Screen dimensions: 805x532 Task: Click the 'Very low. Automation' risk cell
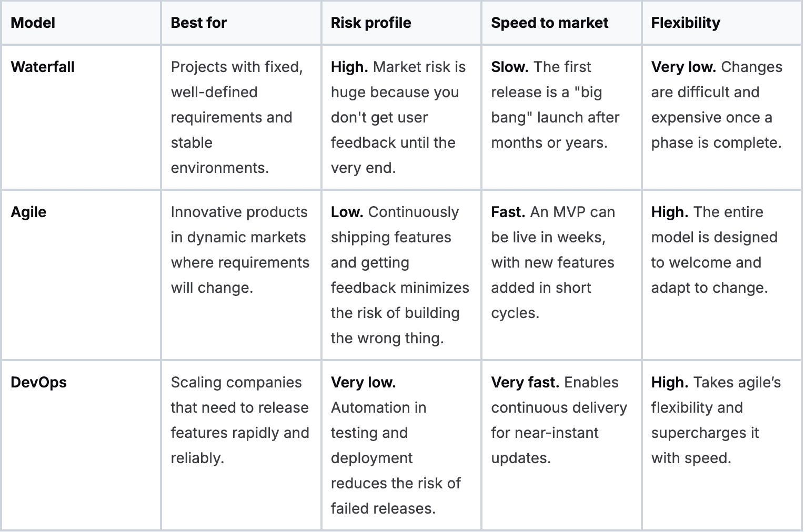click(395, 445)
